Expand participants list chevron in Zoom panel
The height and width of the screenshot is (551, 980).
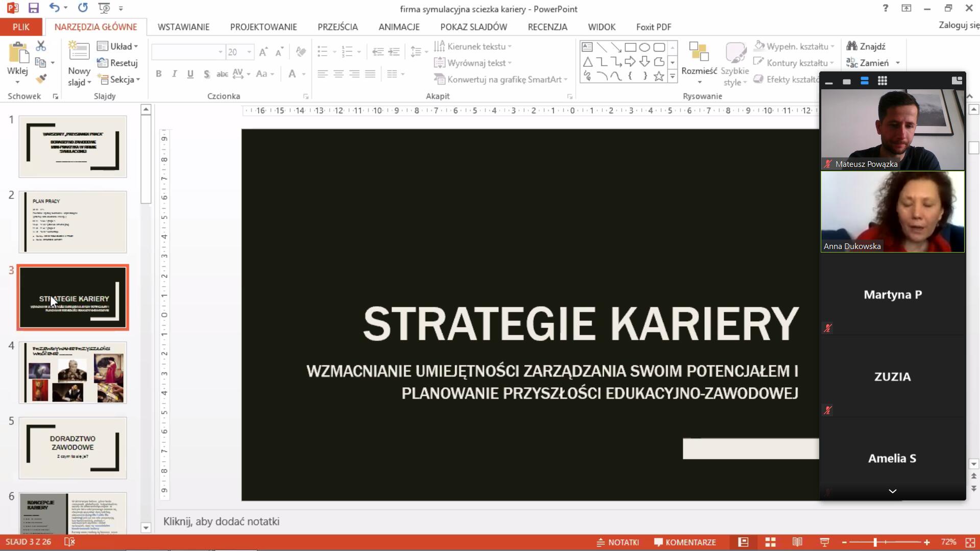click(x=892, y=491)
